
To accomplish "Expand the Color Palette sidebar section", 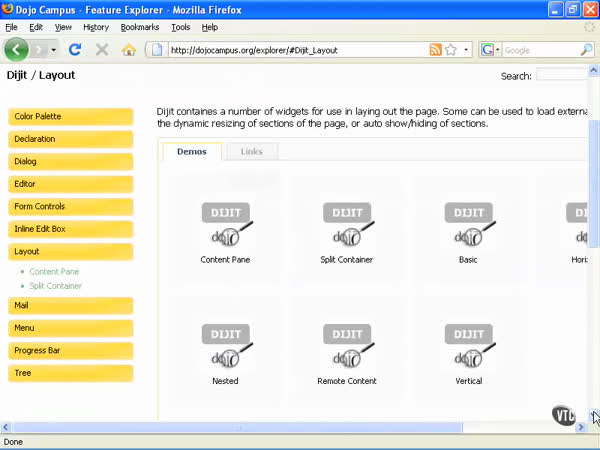I will pos(71,117).
